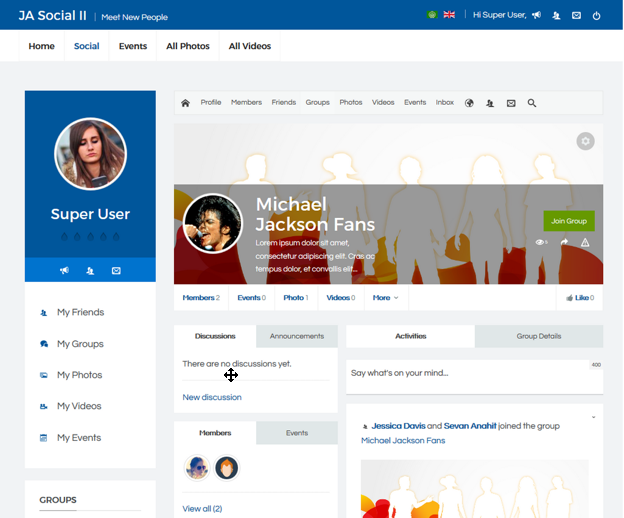Click the friend requests icon in community toolbar
This screenshot has height=518, width=624.
[490, 103]
